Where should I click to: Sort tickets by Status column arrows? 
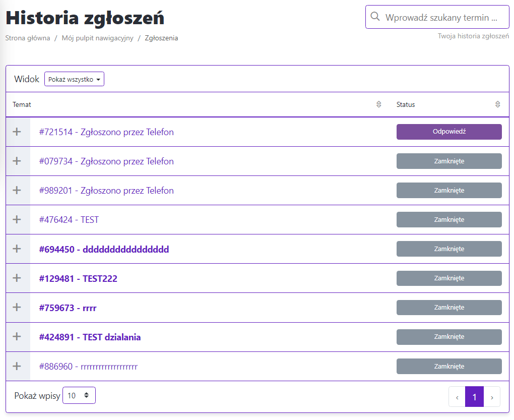coord(497,104)
